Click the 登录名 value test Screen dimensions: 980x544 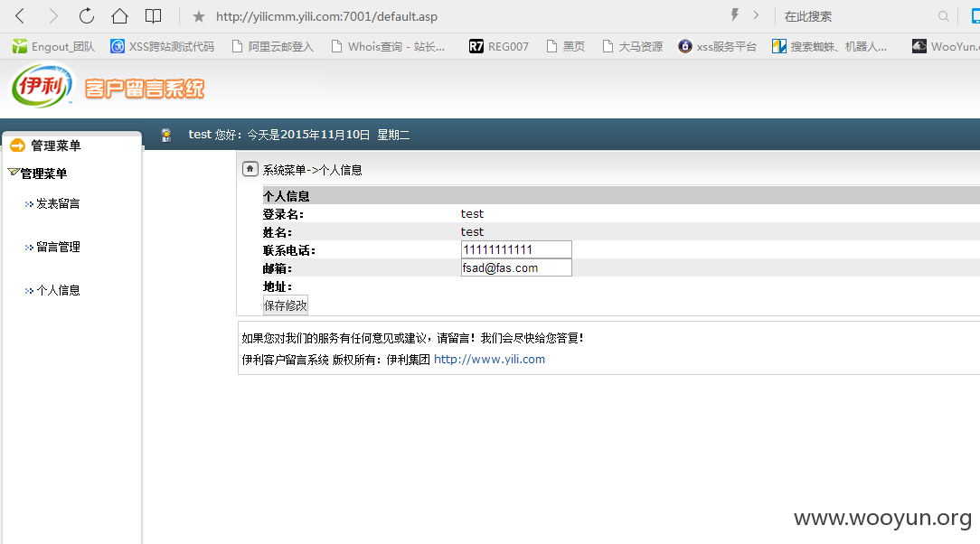click(x=472, y=213)
